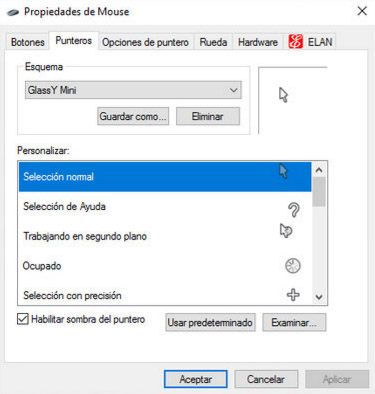Click the ELAN red logo icon
The height and width of the screenshot is (394, 375).
click(296, 42)
